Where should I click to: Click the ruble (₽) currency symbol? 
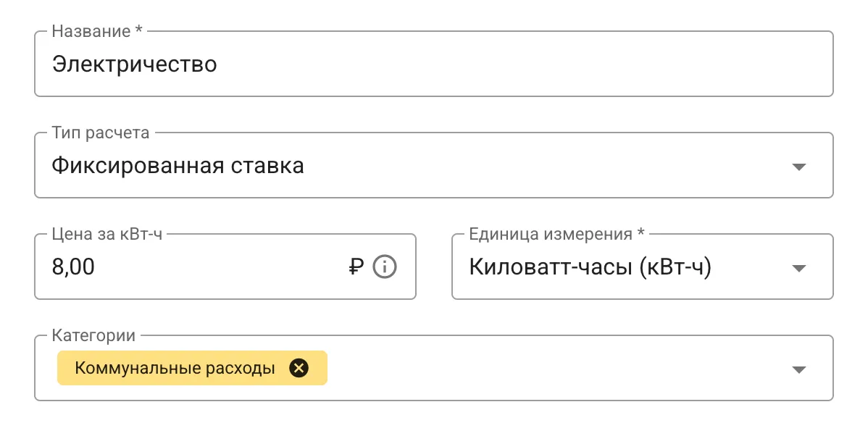click(x=354, y=267)
